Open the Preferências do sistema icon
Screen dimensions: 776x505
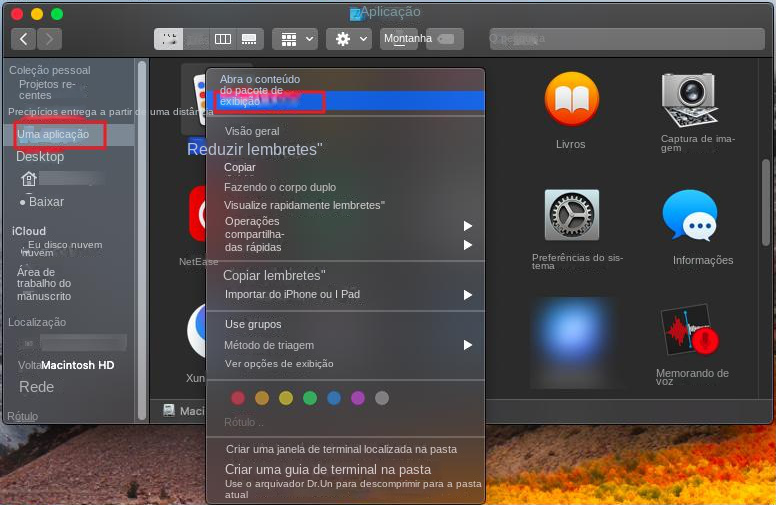[572, 214]
